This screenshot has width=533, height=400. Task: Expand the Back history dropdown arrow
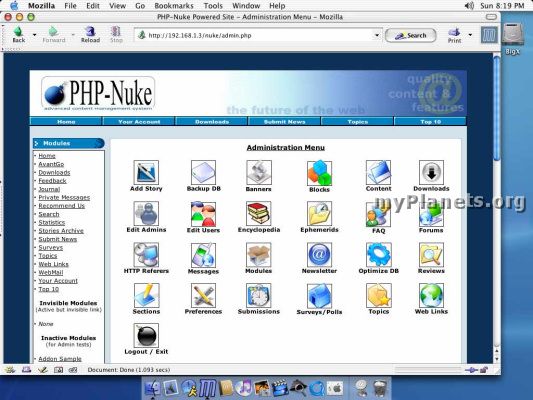coord(34,35)
